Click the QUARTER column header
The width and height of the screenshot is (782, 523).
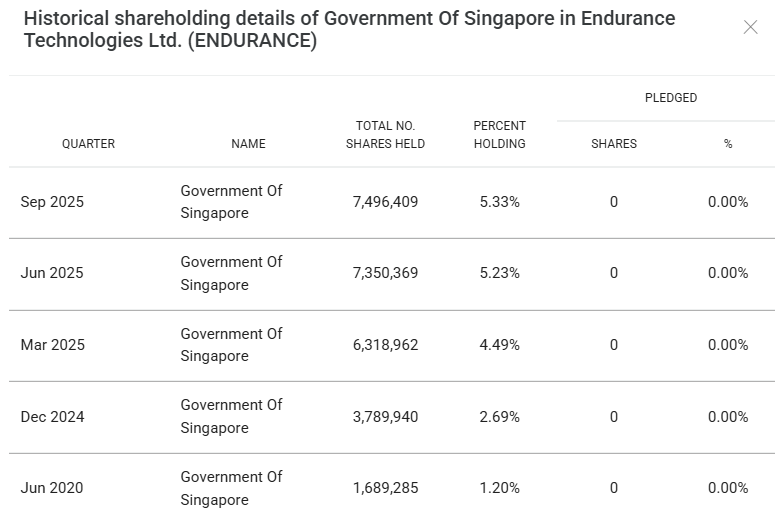pos(88,144)
